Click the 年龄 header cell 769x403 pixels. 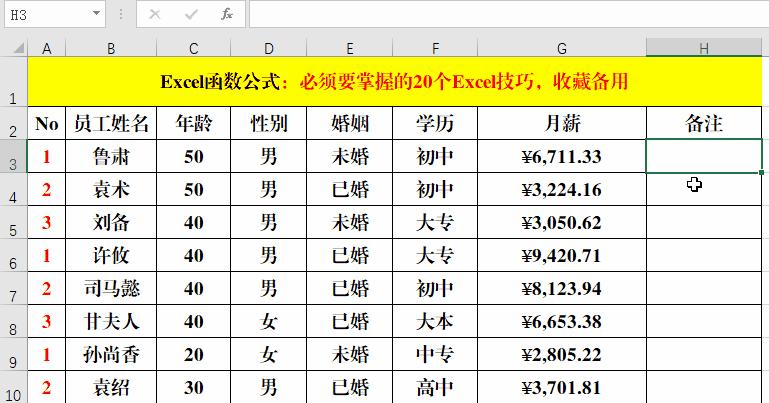(x=193, y=123)
